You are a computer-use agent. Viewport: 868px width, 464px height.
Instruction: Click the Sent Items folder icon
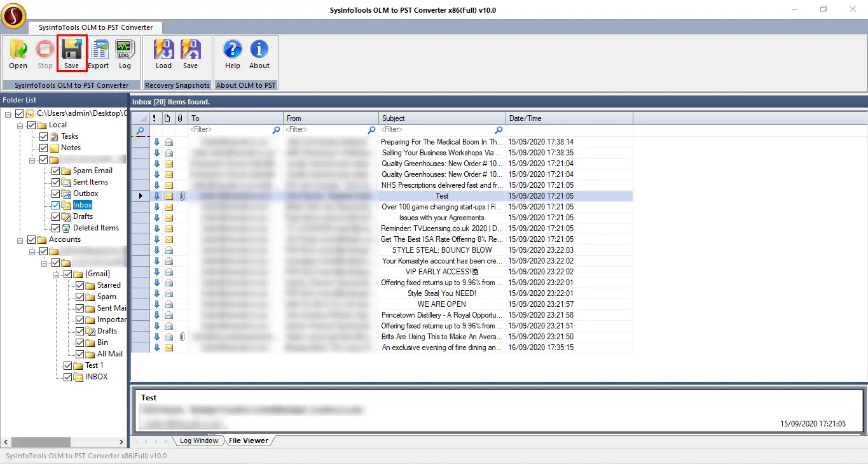click(66, 182)
